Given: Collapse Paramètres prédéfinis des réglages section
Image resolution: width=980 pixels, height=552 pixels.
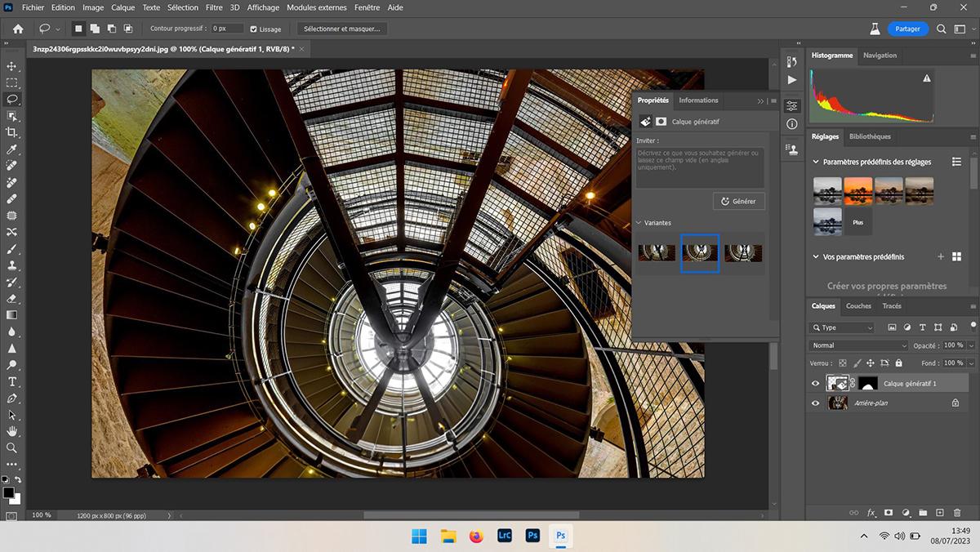Looking at the screenshot, I should 816,162.
